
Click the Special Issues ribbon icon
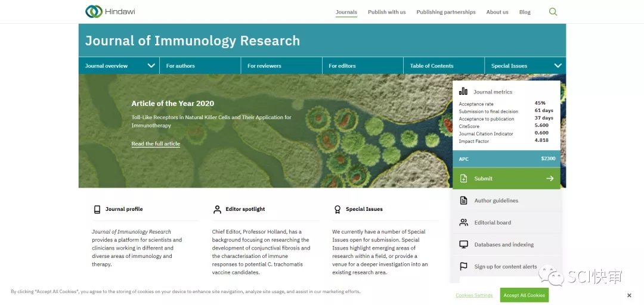tap(338, 210)
